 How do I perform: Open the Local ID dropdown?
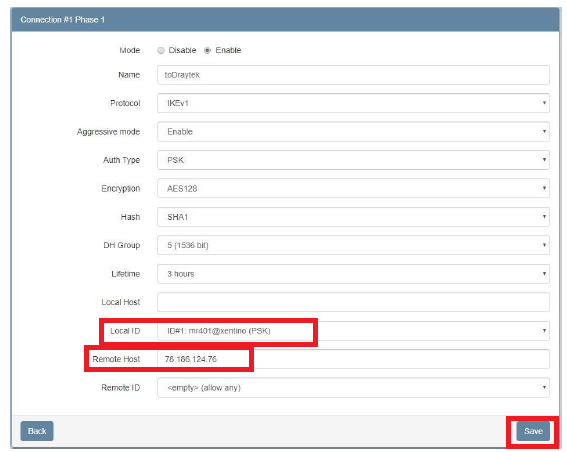[353, 331]
